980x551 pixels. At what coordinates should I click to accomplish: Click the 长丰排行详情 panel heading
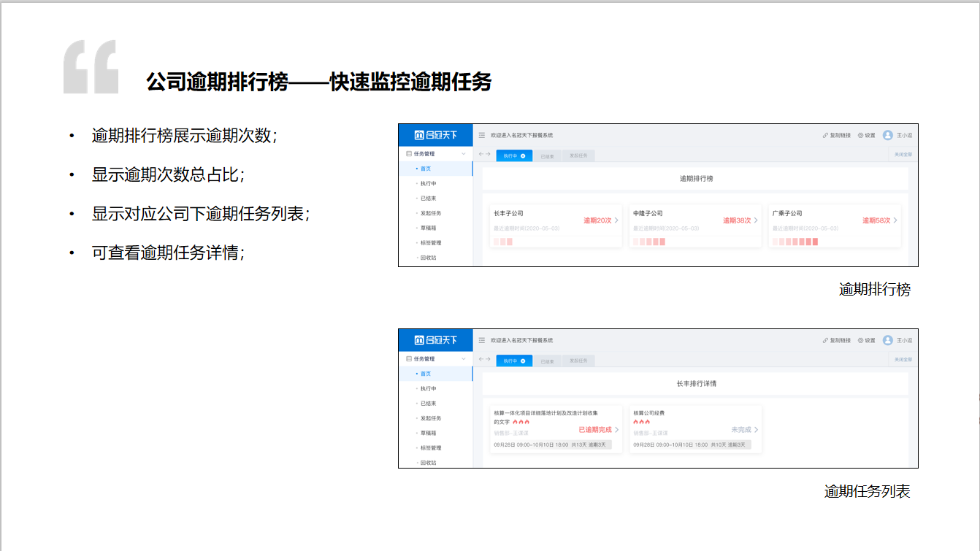(696, 383)
